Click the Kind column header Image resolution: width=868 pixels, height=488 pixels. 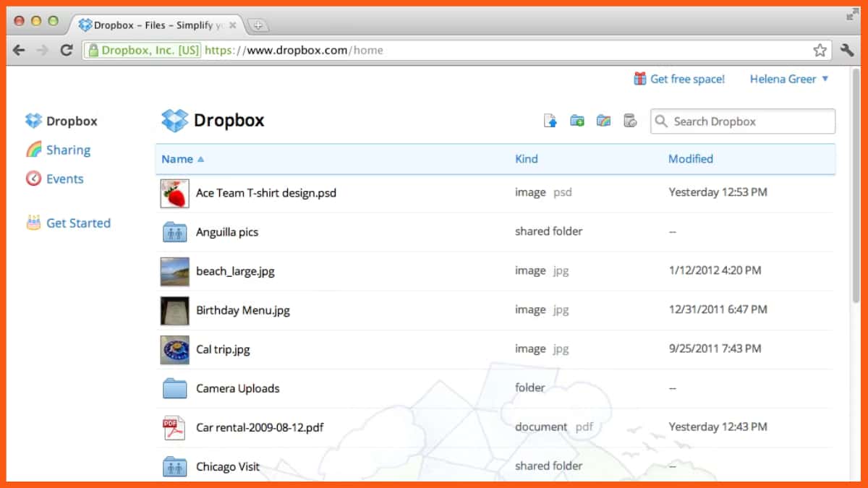527,159
